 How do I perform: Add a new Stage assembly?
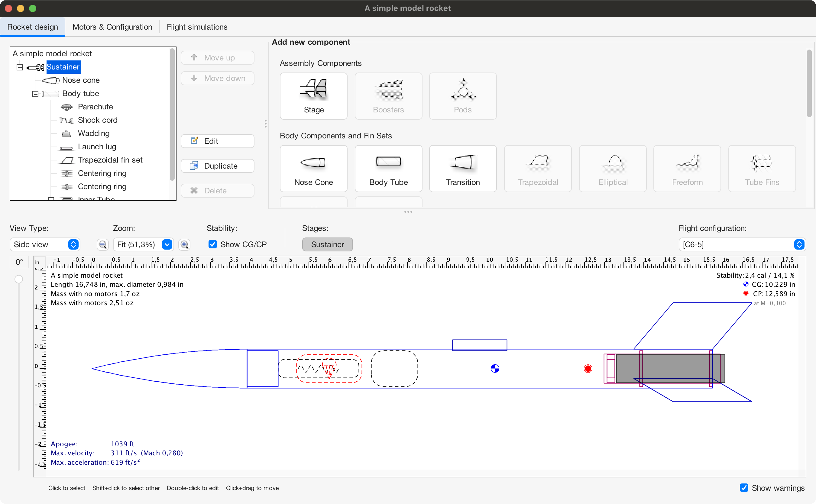click(313, 96)
